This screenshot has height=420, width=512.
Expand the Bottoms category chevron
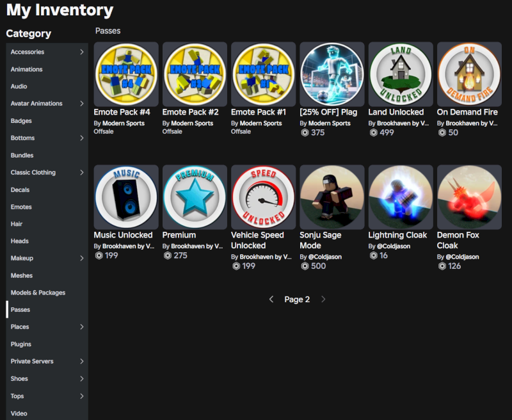click(x=82, y=138)
